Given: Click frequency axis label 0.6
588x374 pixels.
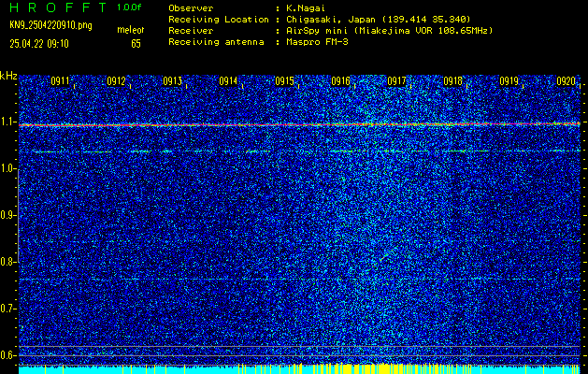Looking at the screenshot, I should tap(7, 355).
